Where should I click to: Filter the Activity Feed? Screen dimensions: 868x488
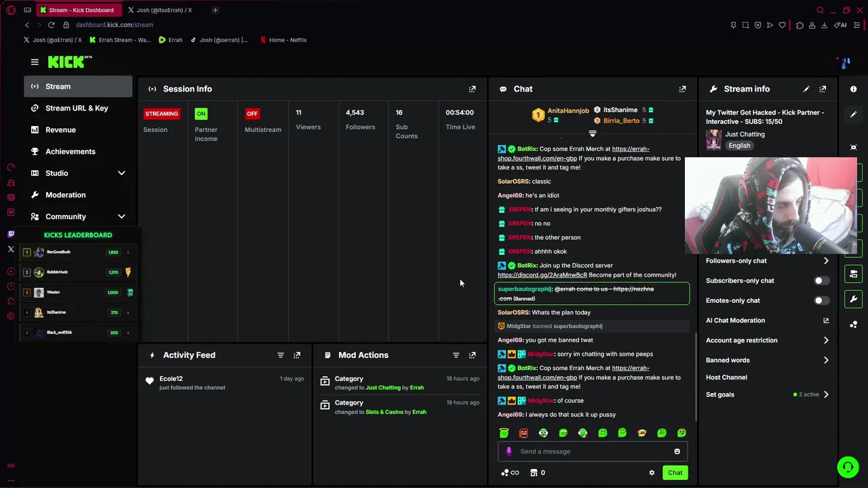pos(281,355)
